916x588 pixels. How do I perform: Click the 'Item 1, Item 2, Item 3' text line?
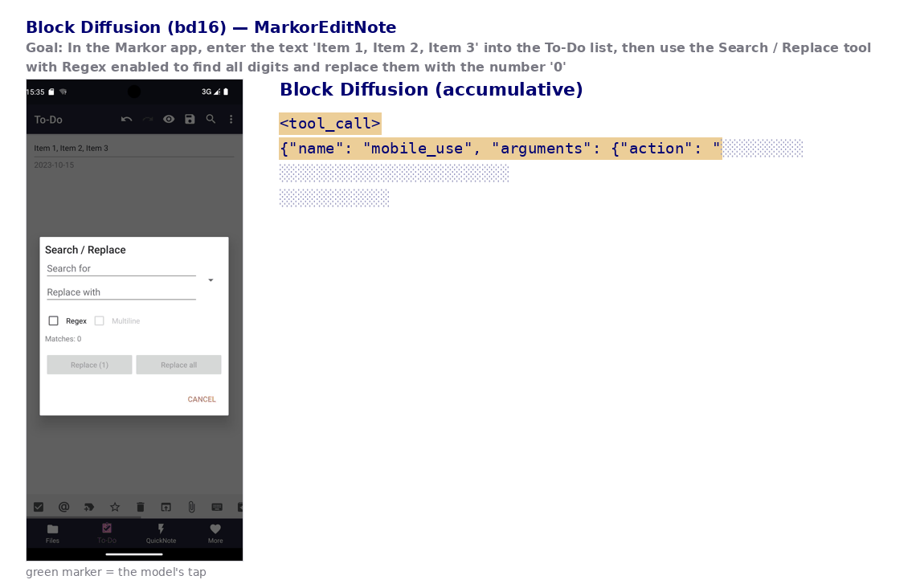71,149
